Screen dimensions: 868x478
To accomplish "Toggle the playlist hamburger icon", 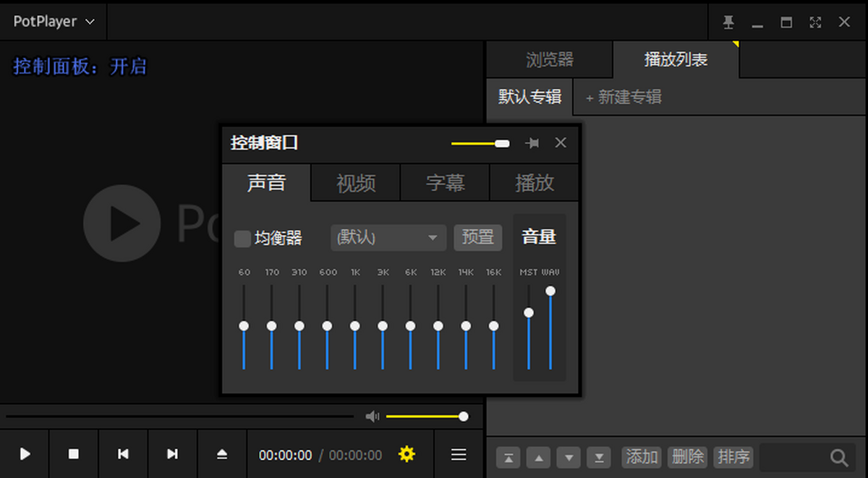I will click(x=459, y=454).
